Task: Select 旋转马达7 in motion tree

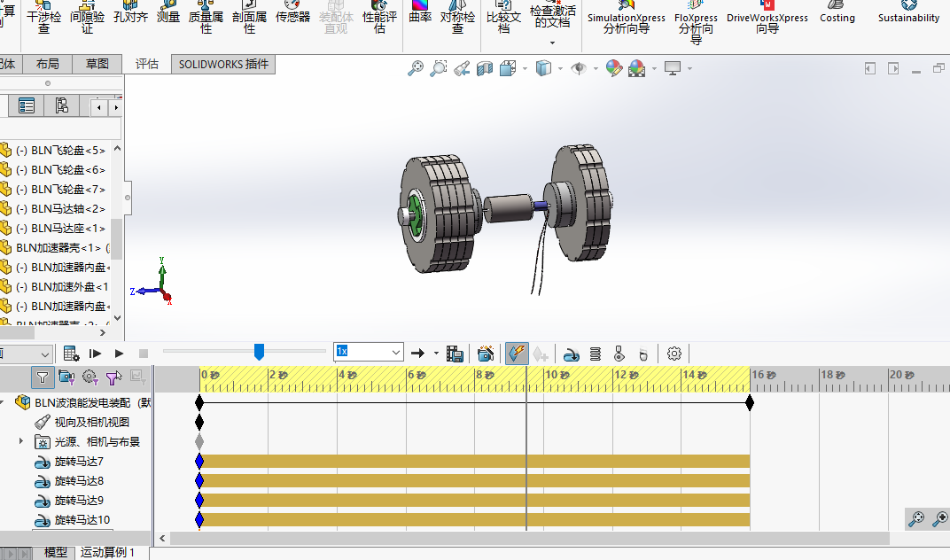Action: pos(79,462)
